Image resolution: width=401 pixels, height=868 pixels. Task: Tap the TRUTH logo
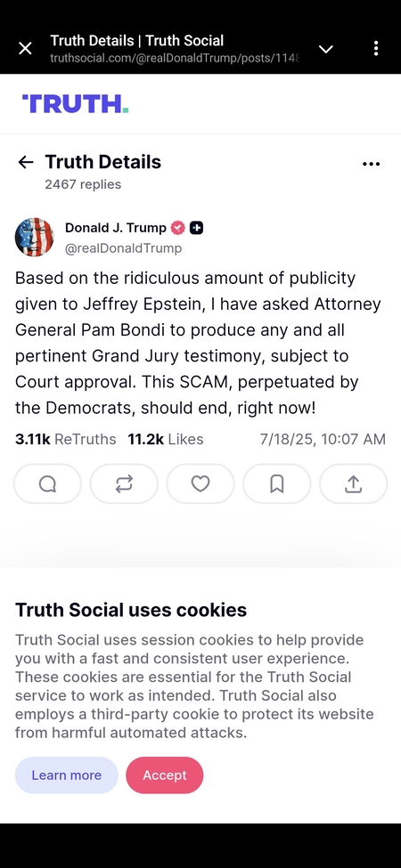[76, 103]
